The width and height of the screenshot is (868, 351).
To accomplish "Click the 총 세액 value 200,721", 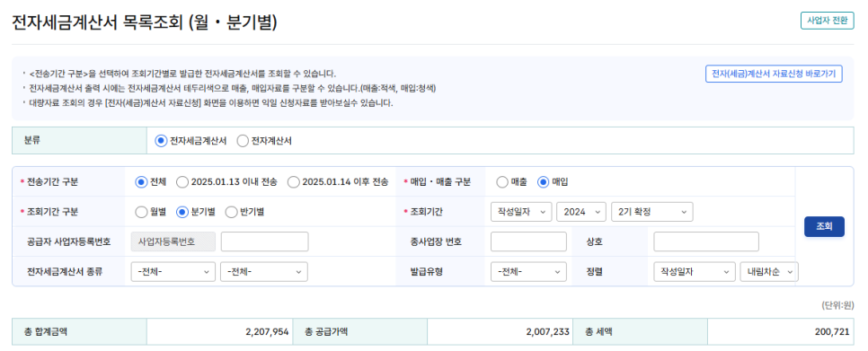I will click(x=832, y=331).
